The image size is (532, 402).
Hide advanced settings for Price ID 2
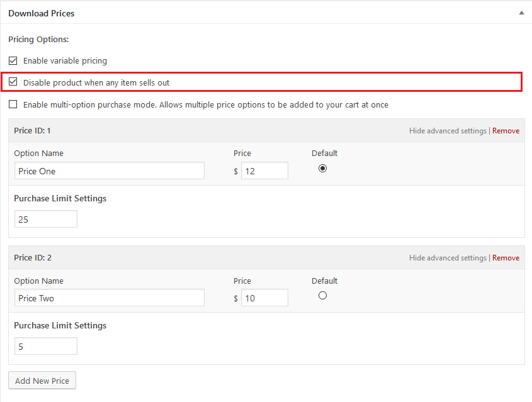tap(448, 258)
